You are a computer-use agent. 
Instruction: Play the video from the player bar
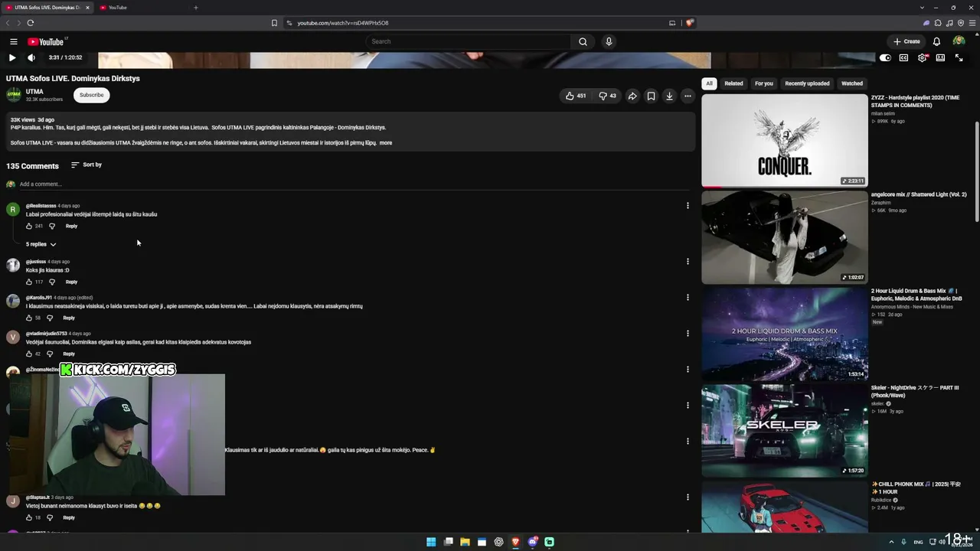click(12, 57)
